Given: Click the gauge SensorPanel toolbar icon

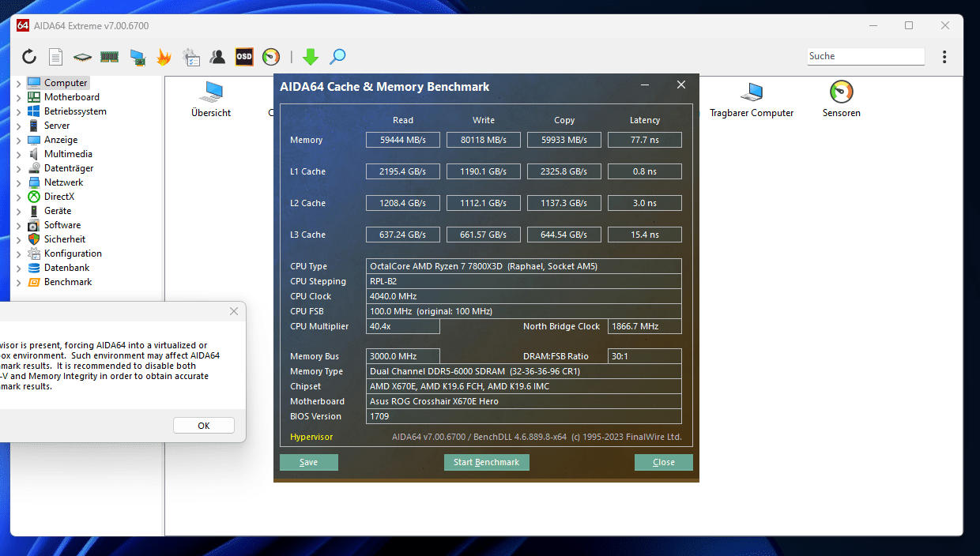Looking at the screenshot, I should [x=271, y=57].
